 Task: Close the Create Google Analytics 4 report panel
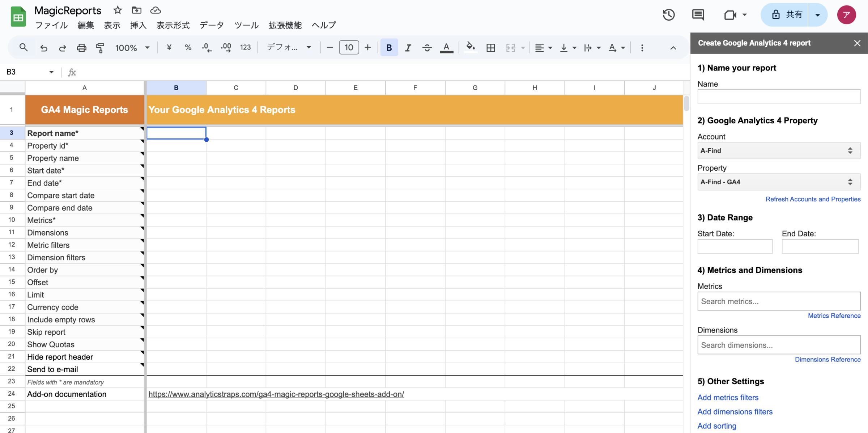857,43
